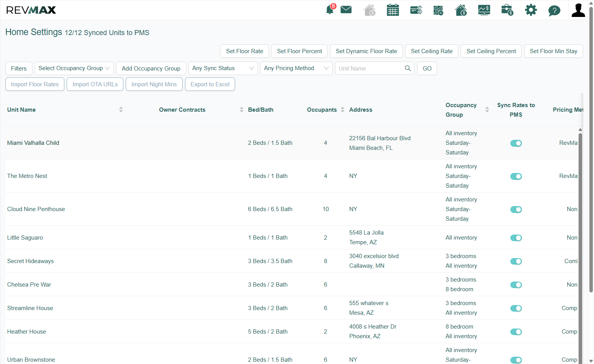This screenshot has height=364, width=594.
Task: Toggle PMS sync for Cloud Nine Penthouse
Action: [x=516, y=210]
